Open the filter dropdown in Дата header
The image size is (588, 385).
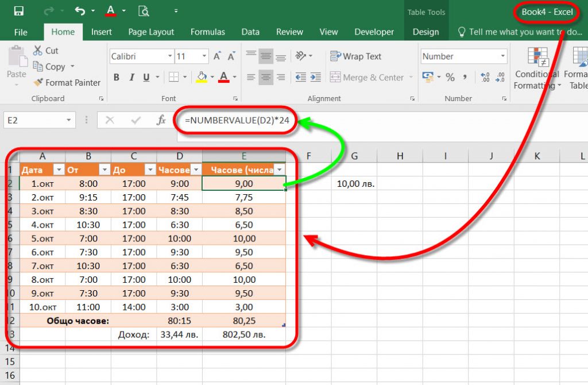pyautogui.click(x=58, y=170)
